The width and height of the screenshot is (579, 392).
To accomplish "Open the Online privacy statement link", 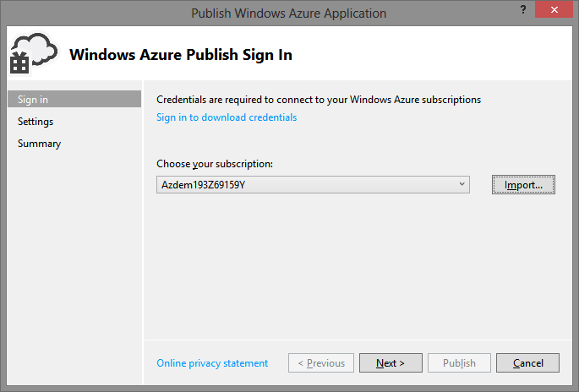I will pyautogui.click(x=212, y=363).
